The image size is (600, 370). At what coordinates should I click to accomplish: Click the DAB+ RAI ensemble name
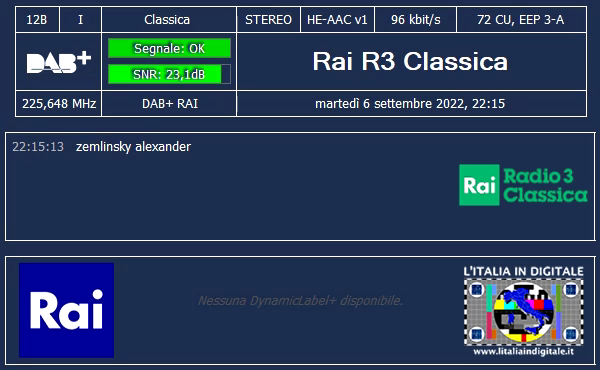pyautogui.click(x=170, y=104)
